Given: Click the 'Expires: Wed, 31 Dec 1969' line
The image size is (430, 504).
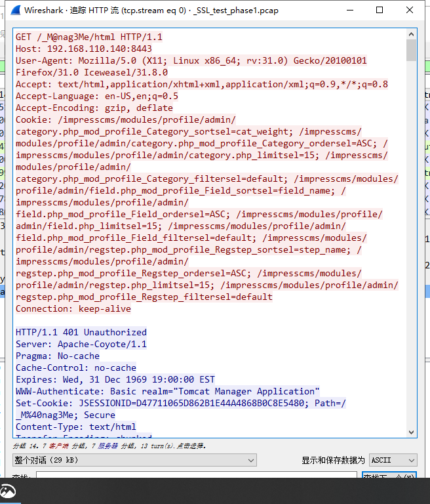Looking at the screenshot, I should 115,379.
